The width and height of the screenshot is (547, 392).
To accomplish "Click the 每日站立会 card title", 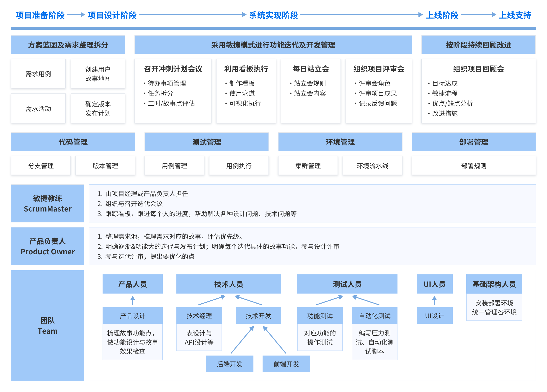I will click(311, 69).
